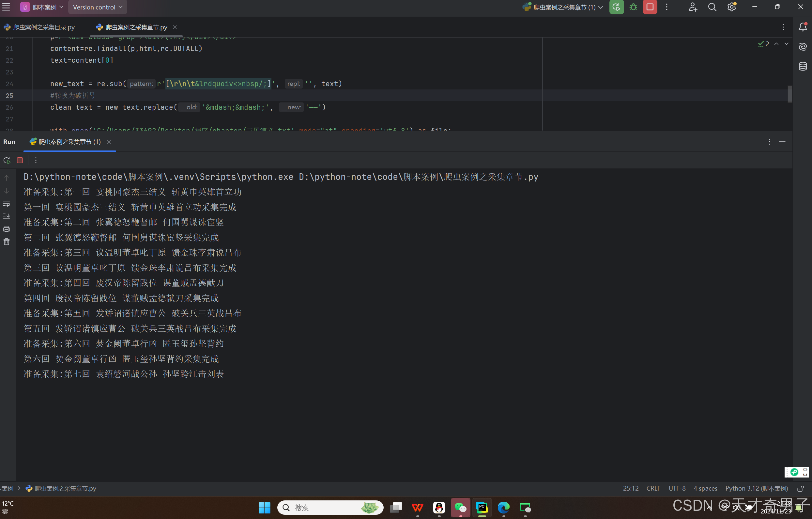812x519 pixels.
Task: Click the output line 准备采集:第七回 袁绍磐河战公孙
Action: (x=123, y=374)
